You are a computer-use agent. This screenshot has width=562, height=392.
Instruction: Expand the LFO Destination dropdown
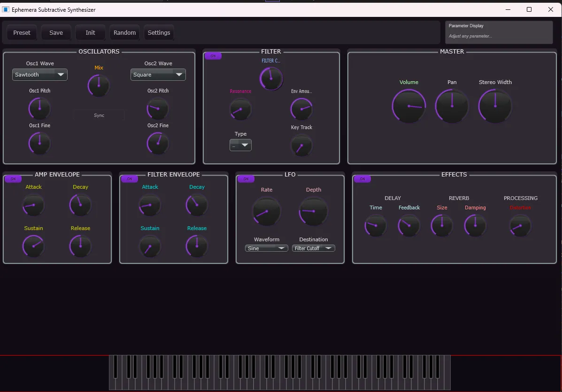click(314, 248)
